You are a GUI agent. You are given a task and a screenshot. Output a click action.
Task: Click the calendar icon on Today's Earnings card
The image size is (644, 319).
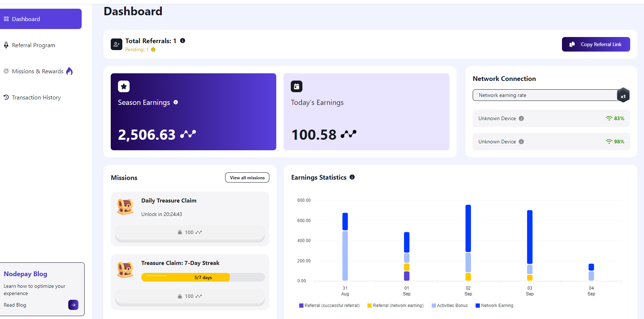pyautogui.click(x=297, y=86)
